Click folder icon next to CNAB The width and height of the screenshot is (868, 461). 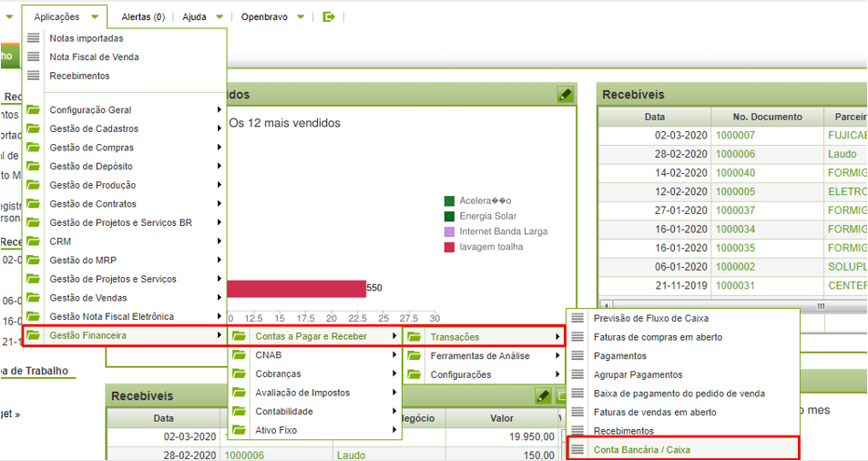point(240,355)
